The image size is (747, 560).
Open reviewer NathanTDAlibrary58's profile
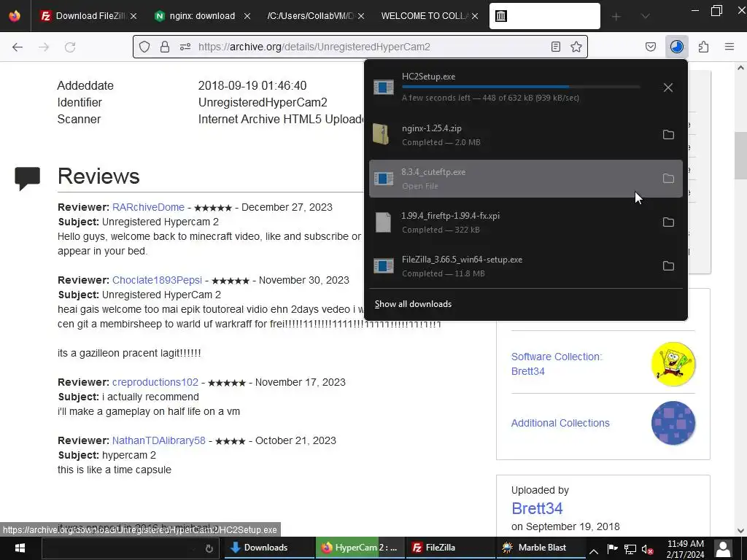[158, 440]
